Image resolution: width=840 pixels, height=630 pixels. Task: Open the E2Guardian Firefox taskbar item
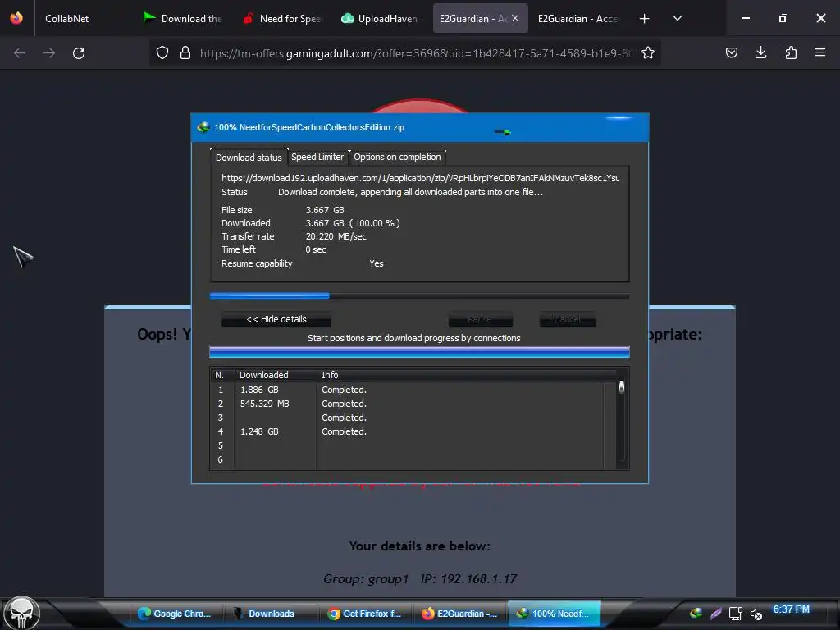click(x=459, y=614)
